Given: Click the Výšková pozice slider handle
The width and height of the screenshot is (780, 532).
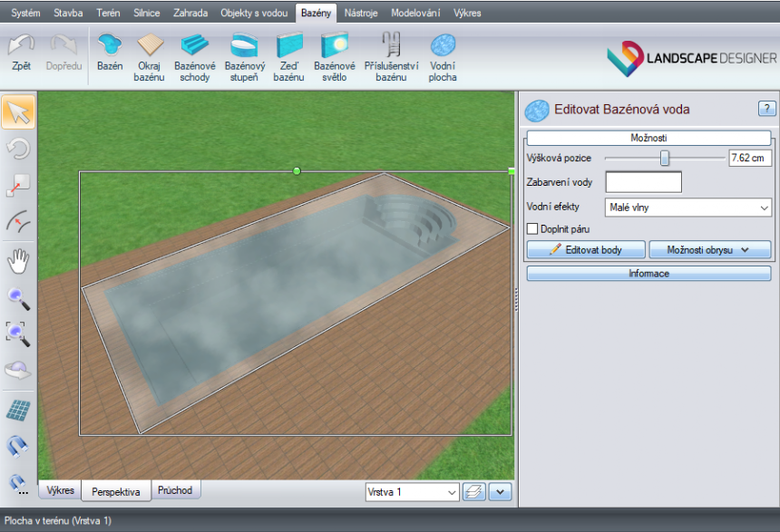Looking at the screenshot, I should [x=665, y=158].
